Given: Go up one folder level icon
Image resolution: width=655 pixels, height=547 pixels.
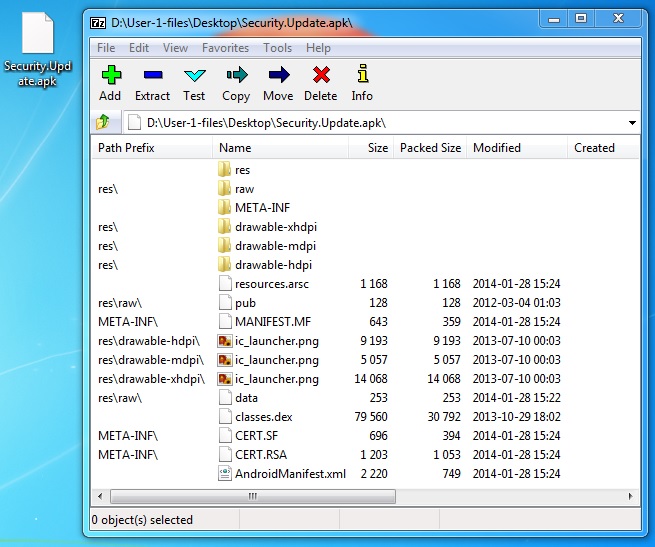Looking at the screenshot, I should tap(103, 122).
